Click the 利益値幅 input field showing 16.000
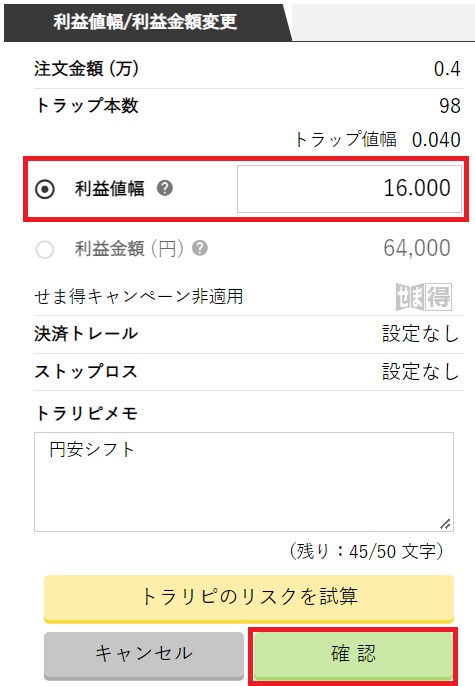Viewport: 475px width, 686px height. click(x=349, y=189)
